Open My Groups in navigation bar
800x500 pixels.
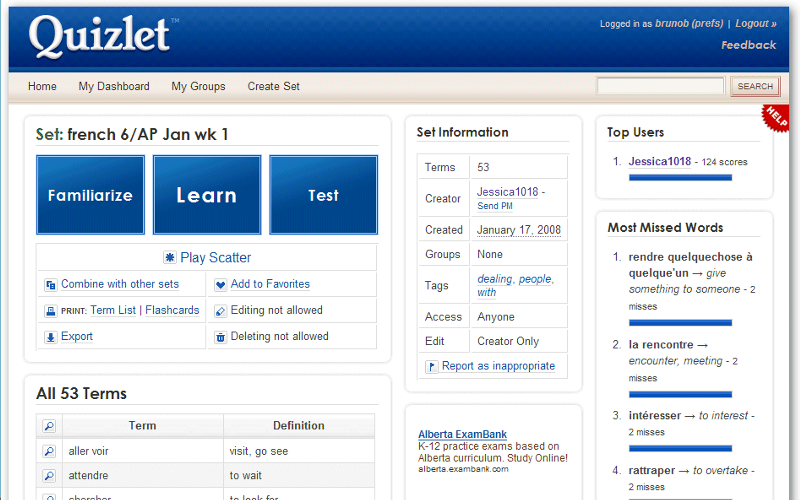198,87
